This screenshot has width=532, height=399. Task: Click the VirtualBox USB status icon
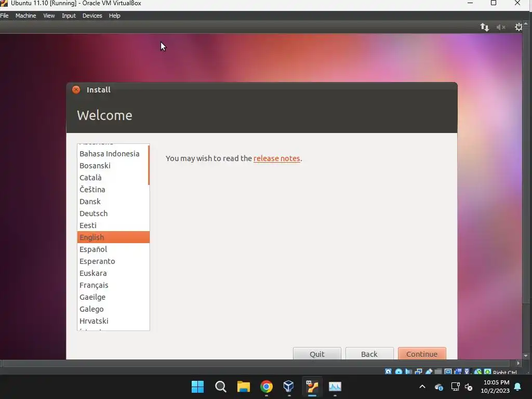tap(429, 371)
